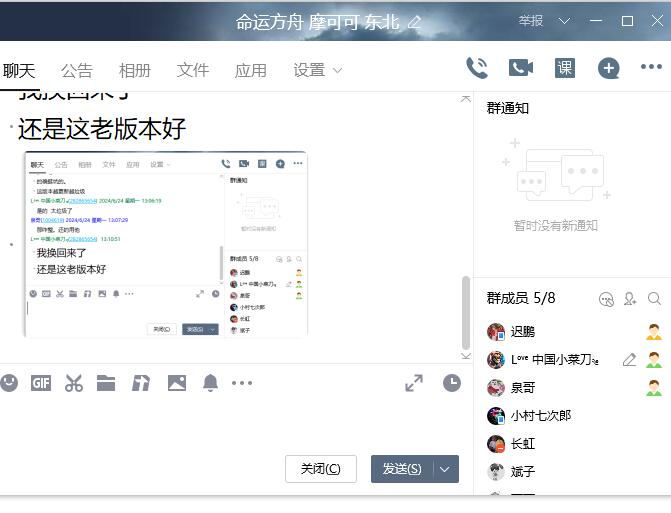Click the 关闭(C) close button
This screenshot has width=671, height=513.
coord(320,469)
